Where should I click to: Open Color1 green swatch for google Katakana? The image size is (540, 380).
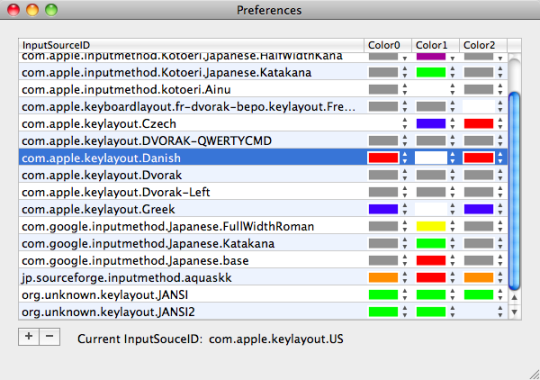point(431,244)
